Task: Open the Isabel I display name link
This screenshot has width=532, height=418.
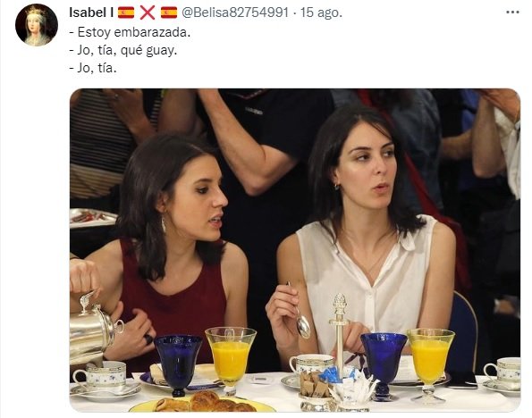Action: pyautogui.click(x=91, y=13)
